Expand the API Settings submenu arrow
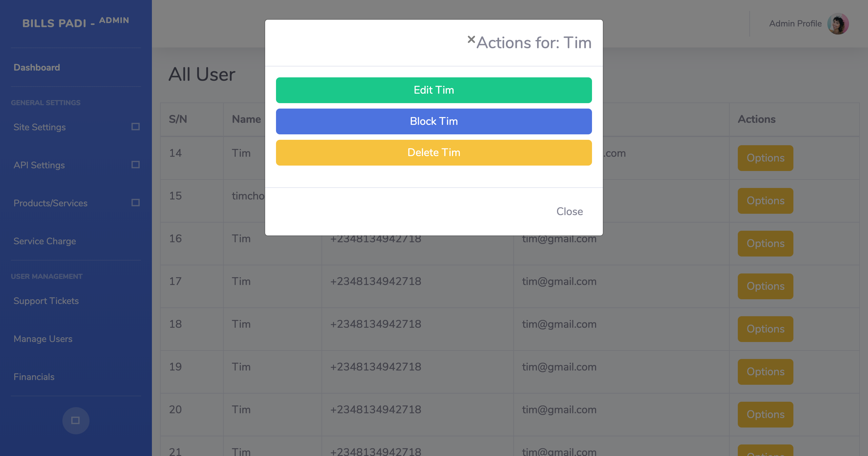Screen dimensions: 868x456 click(136, 165)
